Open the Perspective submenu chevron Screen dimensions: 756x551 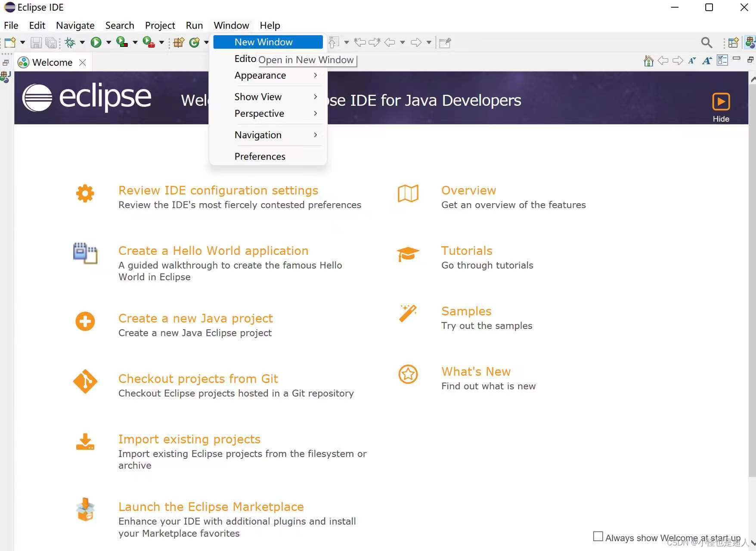coord(315,113)
